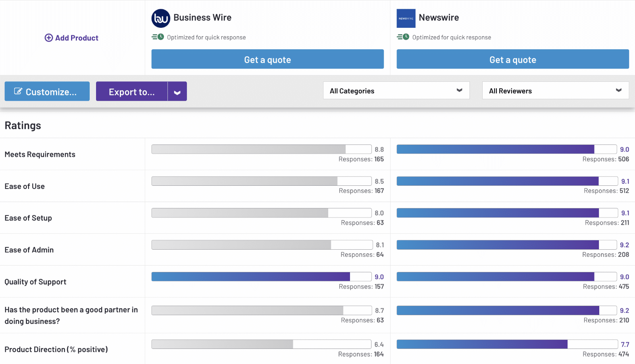635x364 pixels.
Task: Open the All Reviewers dropdown
Action: [x=556, y=91]
